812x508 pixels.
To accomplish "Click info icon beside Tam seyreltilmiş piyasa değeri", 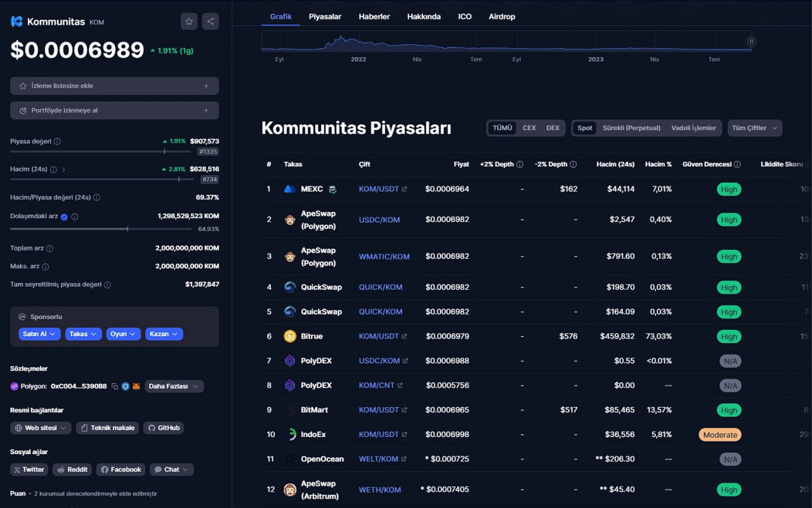I will click(x=107, y=285).
